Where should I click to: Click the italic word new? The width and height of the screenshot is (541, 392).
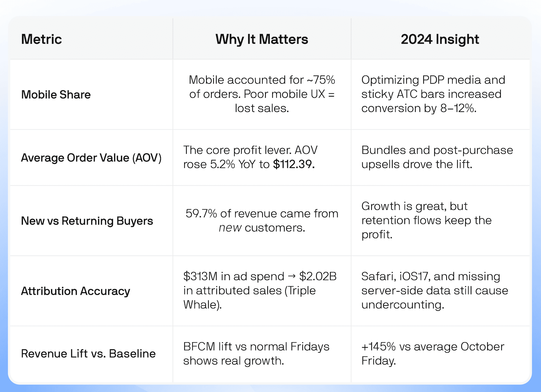[230, 228]
